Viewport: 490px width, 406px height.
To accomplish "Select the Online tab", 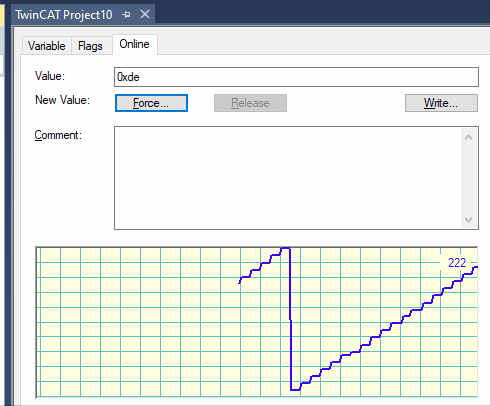I will point(135,44).
